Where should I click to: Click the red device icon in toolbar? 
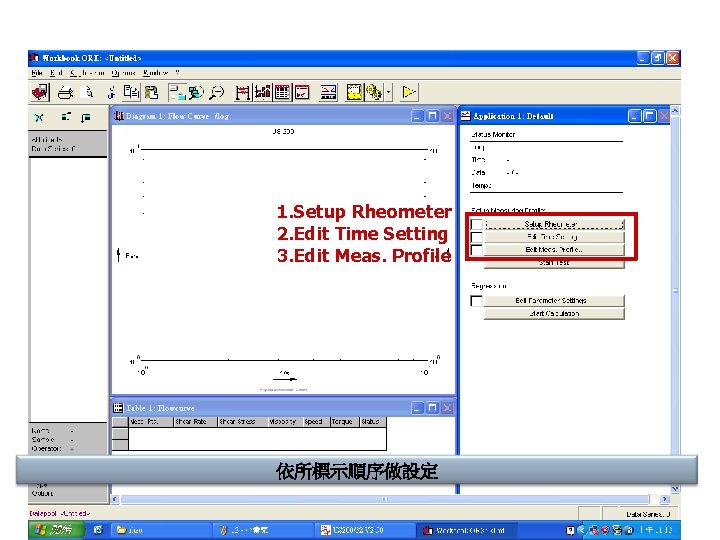tap(40, 92)
